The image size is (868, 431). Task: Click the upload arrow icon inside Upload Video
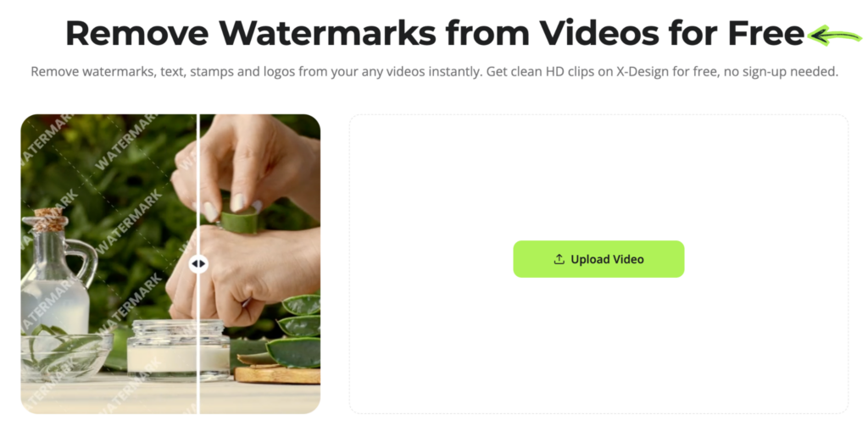click(559, 259)
